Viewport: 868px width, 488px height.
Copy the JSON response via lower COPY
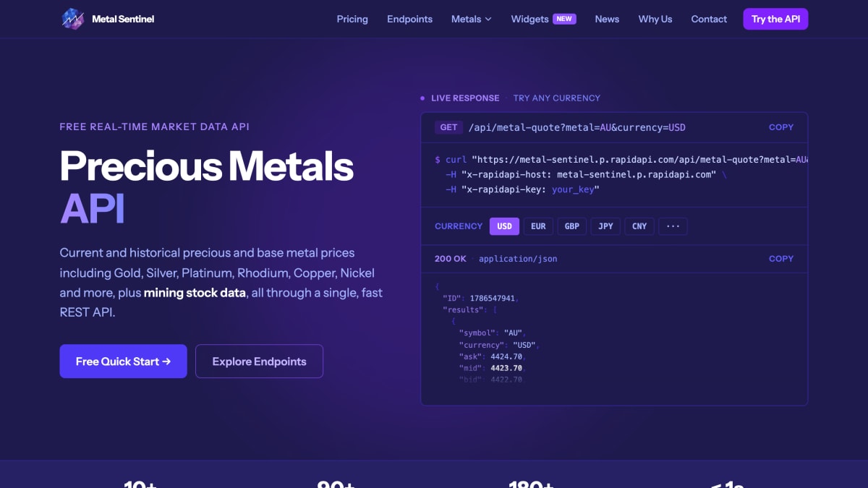click(x=781, y=258)
